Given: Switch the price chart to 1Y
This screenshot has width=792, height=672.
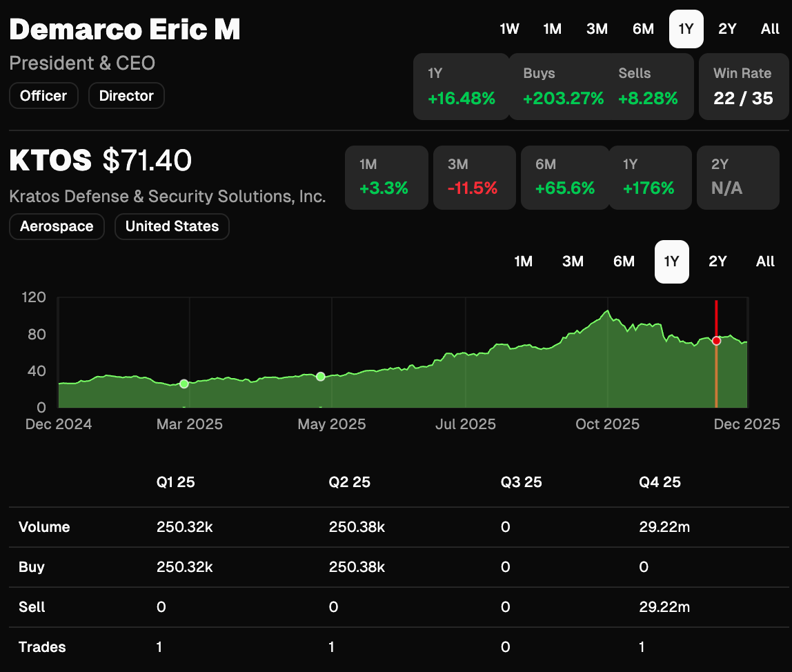Looking at the screenshot, I should 671,261.
